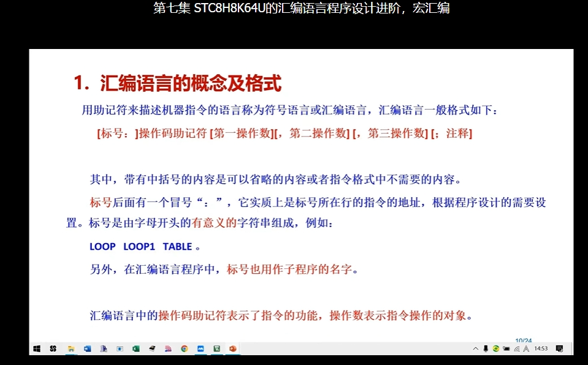Click the line starting '用助记符来描述机器指令'
588x365 pixels.
[290, 110]
